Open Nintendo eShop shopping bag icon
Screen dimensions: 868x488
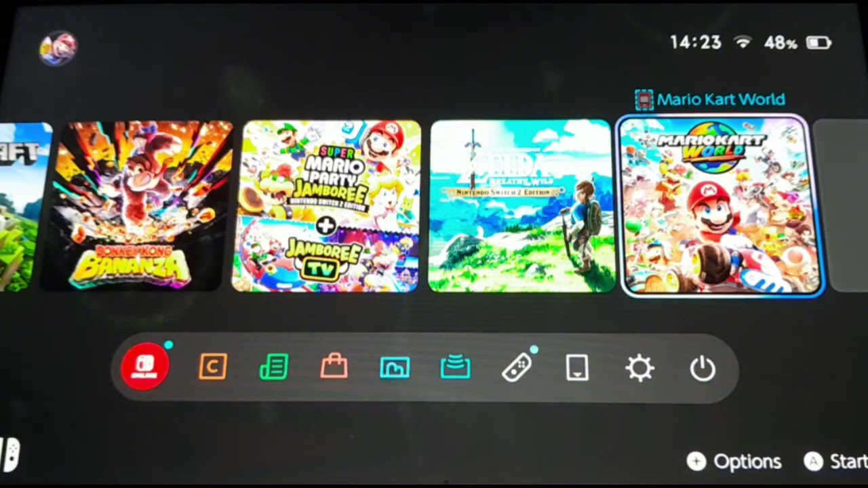coord(334,367)
